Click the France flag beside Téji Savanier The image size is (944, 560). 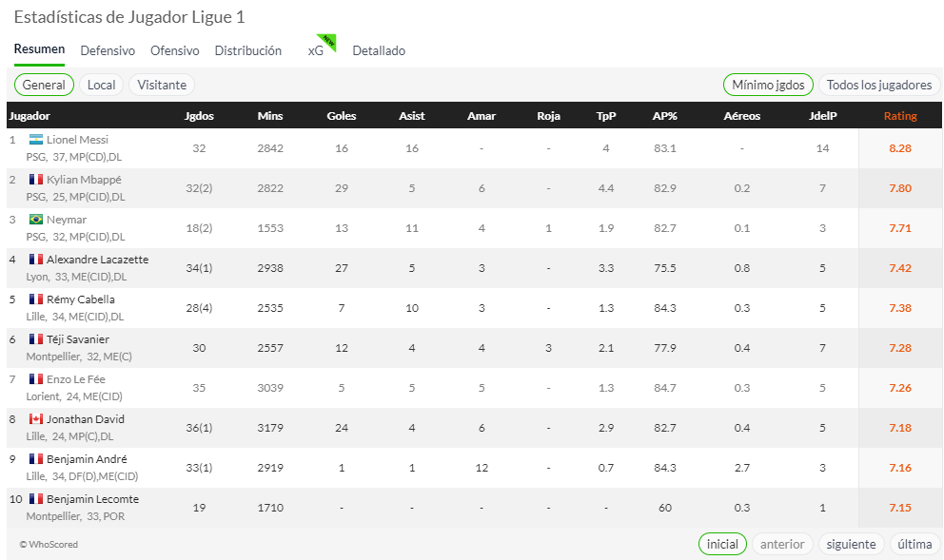pos(36,339)
